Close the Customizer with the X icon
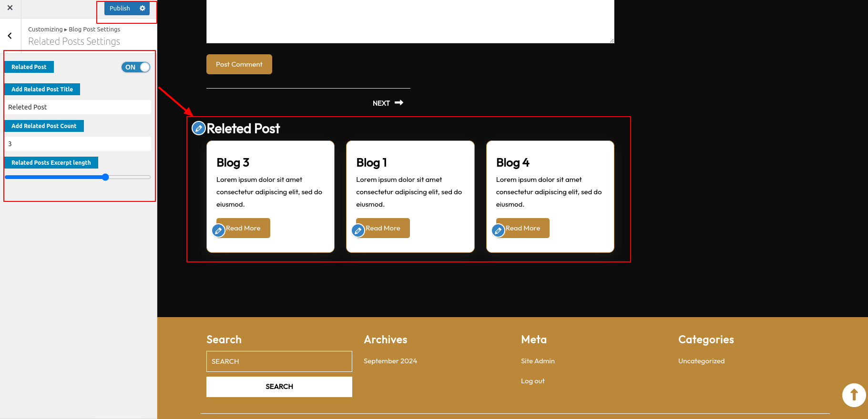This screenshot has height=419, width=868. click(x=10, y=8)
